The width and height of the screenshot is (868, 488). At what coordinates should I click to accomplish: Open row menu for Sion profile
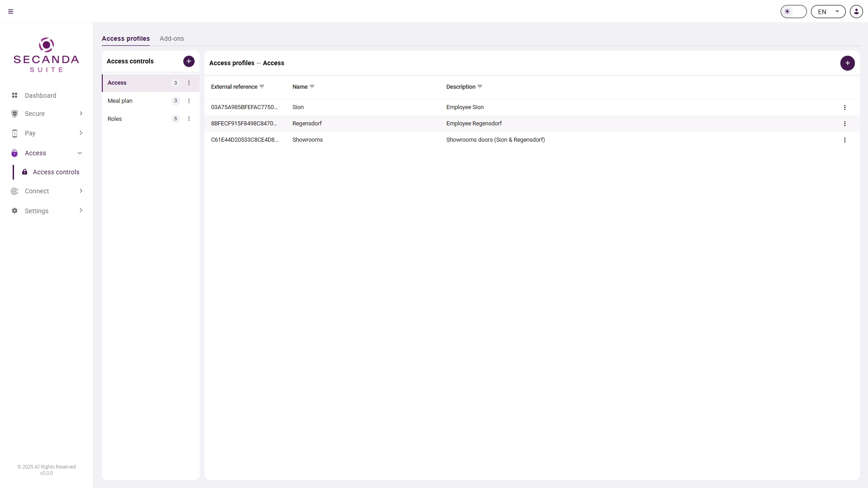(x=844, y=107)
